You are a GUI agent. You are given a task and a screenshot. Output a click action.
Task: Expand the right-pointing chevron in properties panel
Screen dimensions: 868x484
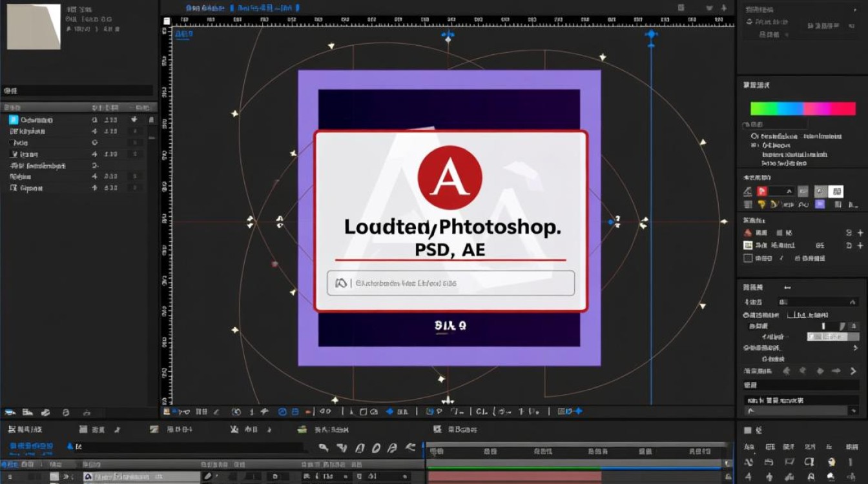coord(852,371)
